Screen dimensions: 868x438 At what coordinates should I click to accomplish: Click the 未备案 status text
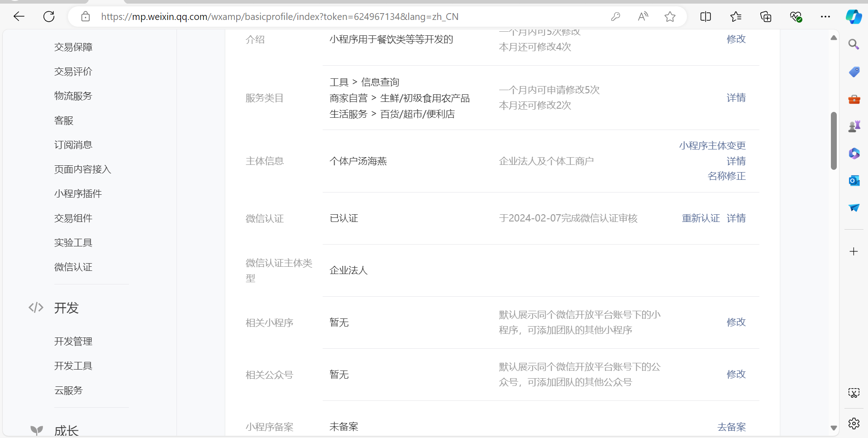pyautogui.click(x=344, y=427)
